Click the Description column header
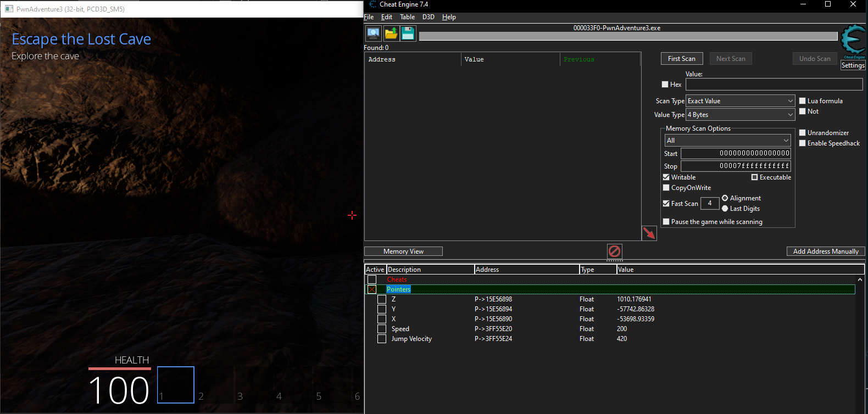 pyautogui.click(x=431, y=270)
